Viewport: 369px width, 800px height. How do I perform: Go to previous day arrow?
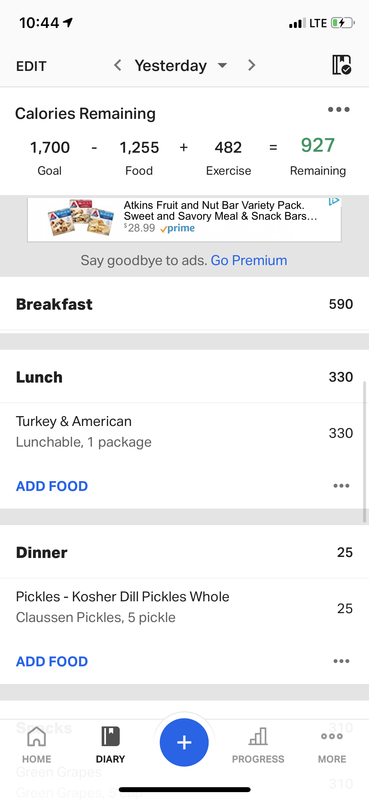click(x=117, y=65)
